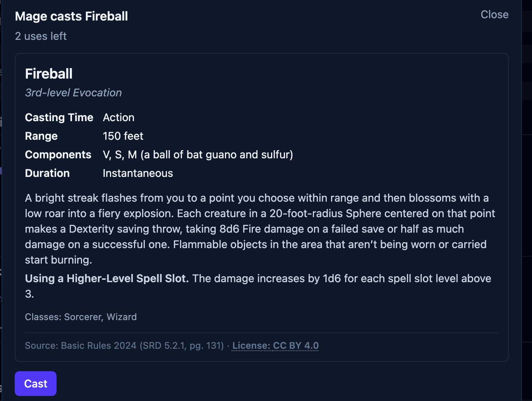Close the Fireball spell dialog

coord(494,15)
